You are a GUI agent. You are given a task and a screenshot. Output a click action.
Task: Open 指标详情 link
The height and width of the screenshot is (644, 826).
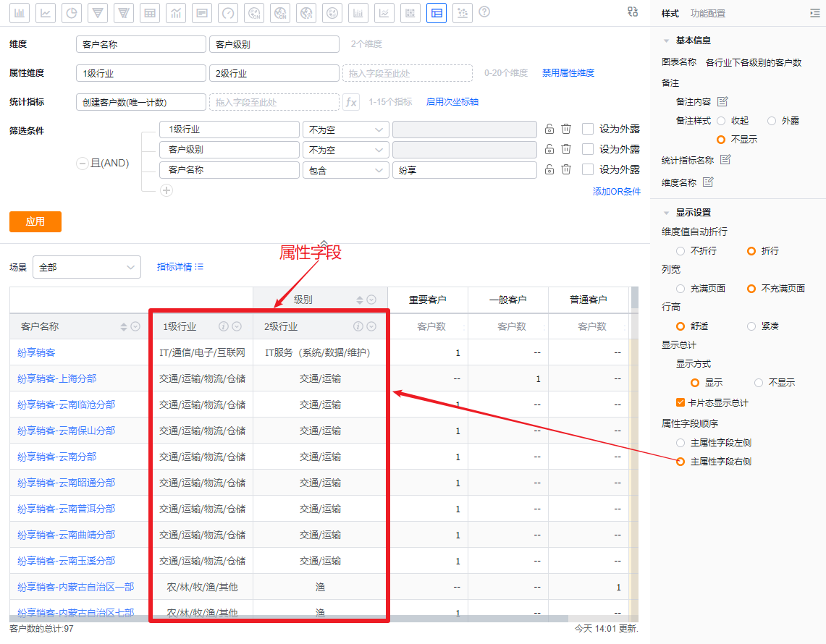click(180, 267)
